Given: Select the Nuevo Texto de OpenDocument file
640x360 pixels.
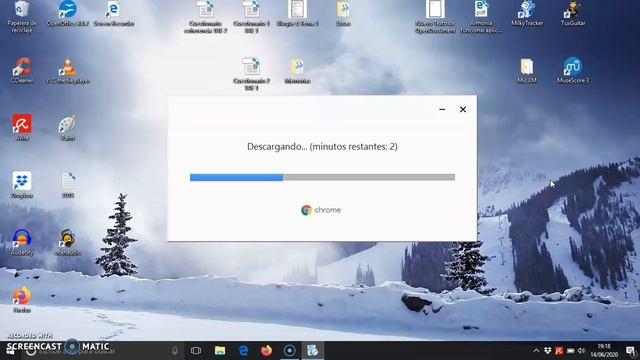Looking at the screenshot, I should coord(435,16).
